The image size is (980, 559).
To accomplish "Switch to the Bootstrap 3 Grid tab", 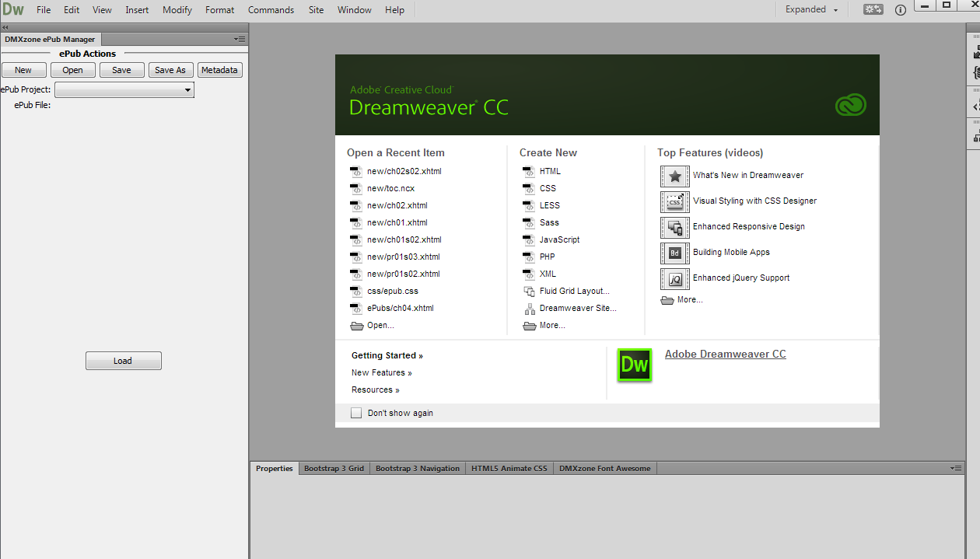I will (x=334, y=469).
